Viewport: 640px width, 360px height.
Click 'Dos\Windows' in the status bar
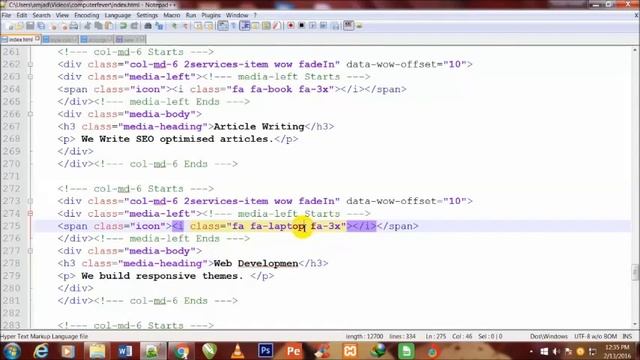tap(549, 336)
